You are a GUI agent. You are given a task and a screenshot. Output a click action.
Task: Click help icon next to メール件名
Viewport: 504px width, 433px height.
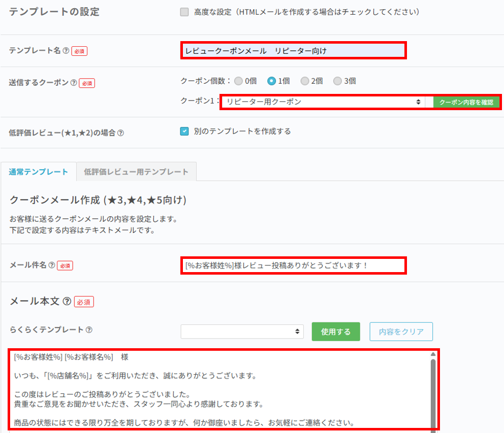pos(51,265)
